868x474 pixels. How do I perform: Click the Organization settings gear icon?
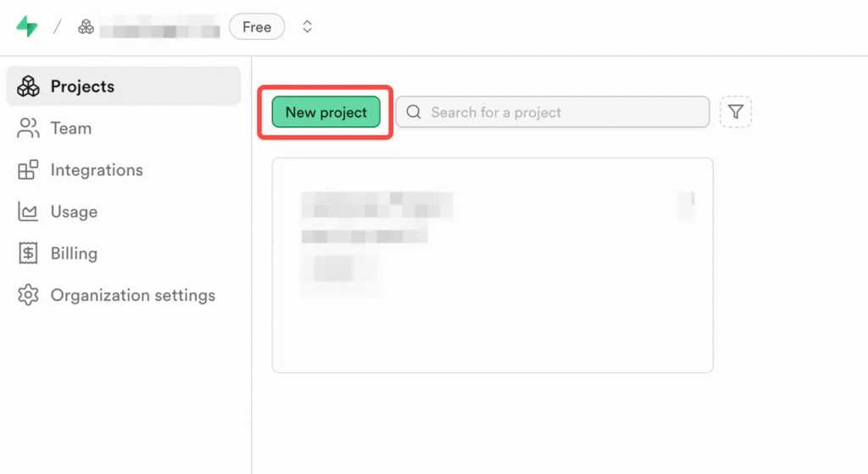pyautogui.click(x=28, y=295)
